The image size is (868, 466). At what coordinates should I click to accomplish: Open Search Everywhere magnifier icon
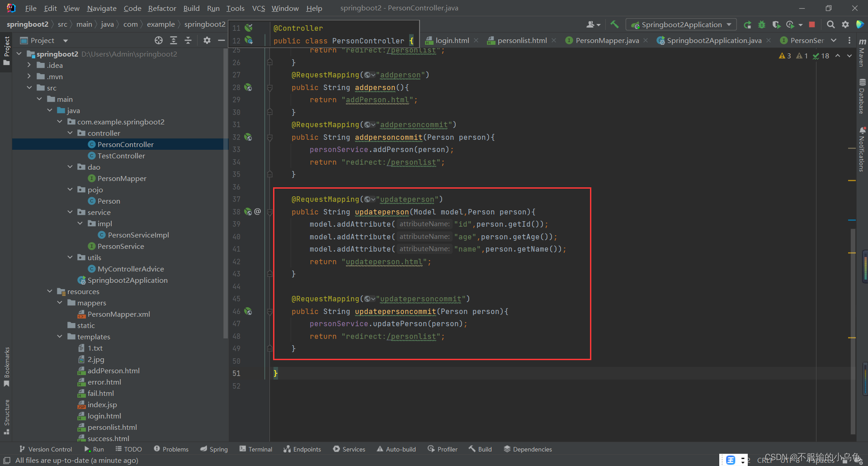pyautogui.click(x=831, y=24)
